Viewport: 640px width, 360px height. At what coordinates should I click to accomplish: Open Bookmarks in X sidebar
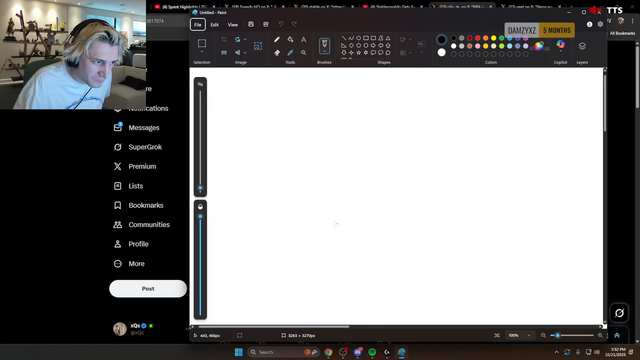click(138, 205)
